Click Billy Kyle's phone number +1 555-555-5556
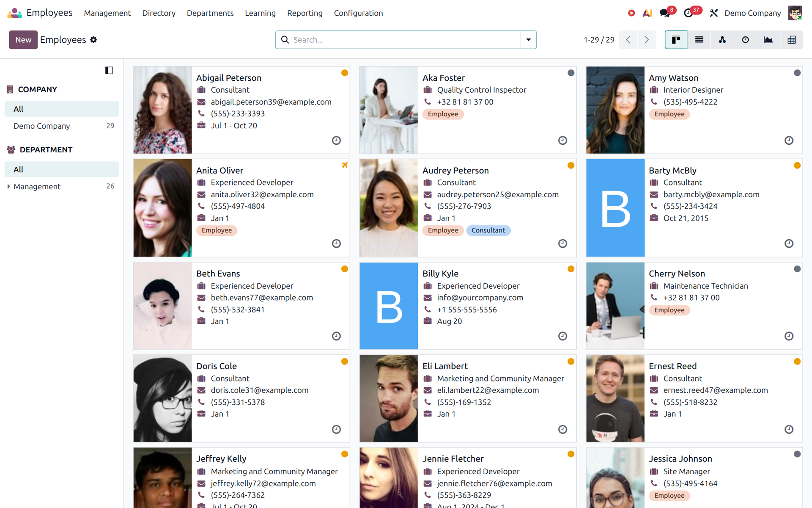 pyautogui.click(x=467, y=310)
